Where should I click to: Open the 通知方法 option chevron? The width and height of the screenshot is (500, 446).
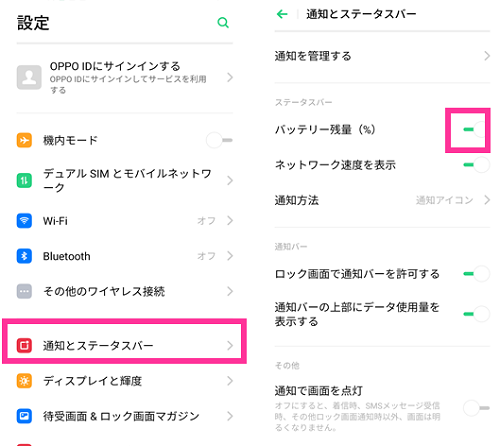tap(487, 200)
